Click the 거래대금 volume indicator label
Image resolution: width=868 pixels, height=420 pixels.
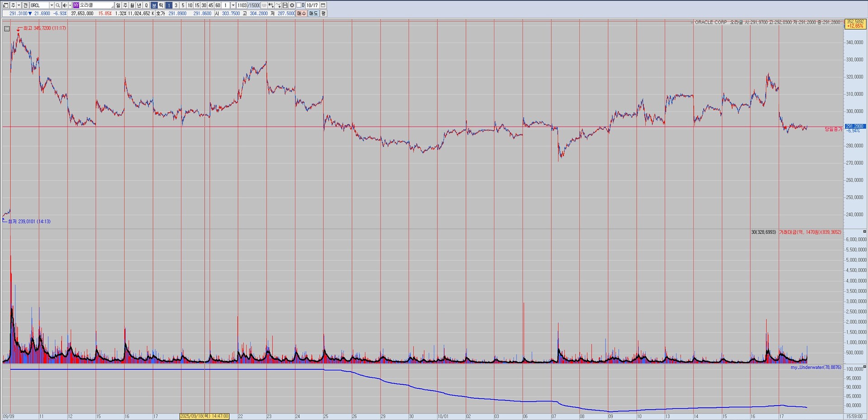coord(810,232)
